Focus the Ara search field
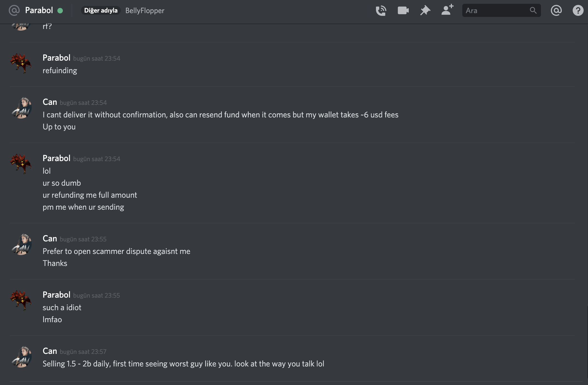 click(501, 10)
